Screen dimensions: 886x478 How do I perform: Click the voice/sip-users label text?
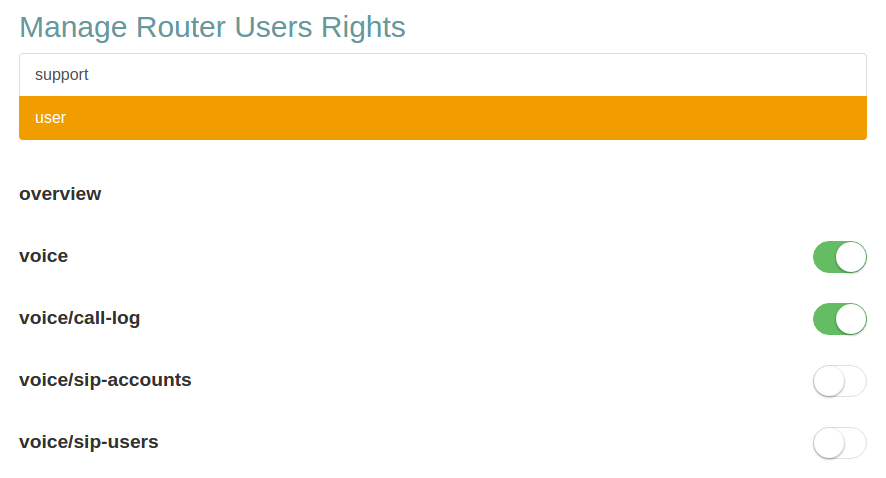[x=89, y=442]
